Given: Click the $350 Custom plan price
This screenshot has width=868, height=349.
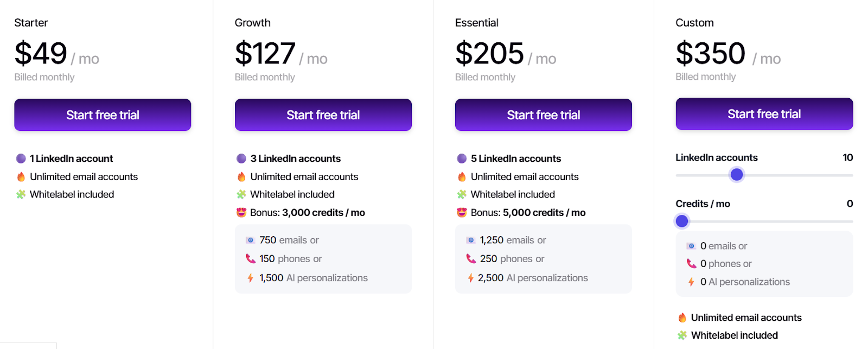Looking at the screenshot, I should tap(711, 54).
